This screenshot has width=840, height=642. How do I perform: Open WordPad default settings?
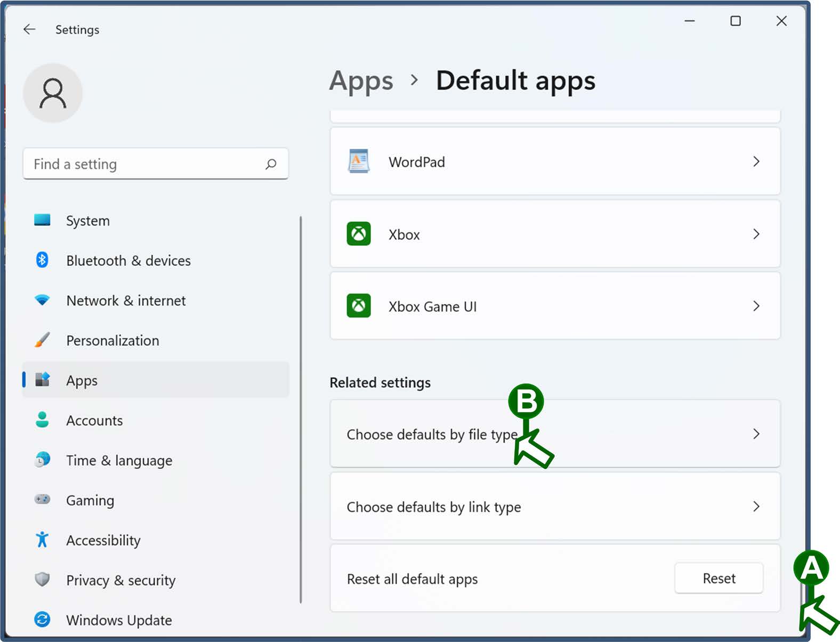[555, 161]
